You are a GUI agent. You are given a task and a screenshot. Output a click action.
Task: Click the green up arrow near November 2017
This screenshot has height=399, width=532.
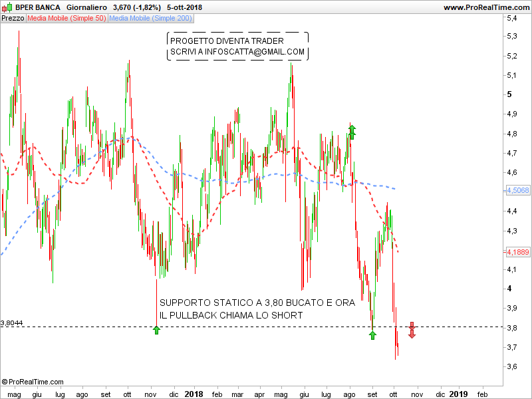click(x=156, y=329)
